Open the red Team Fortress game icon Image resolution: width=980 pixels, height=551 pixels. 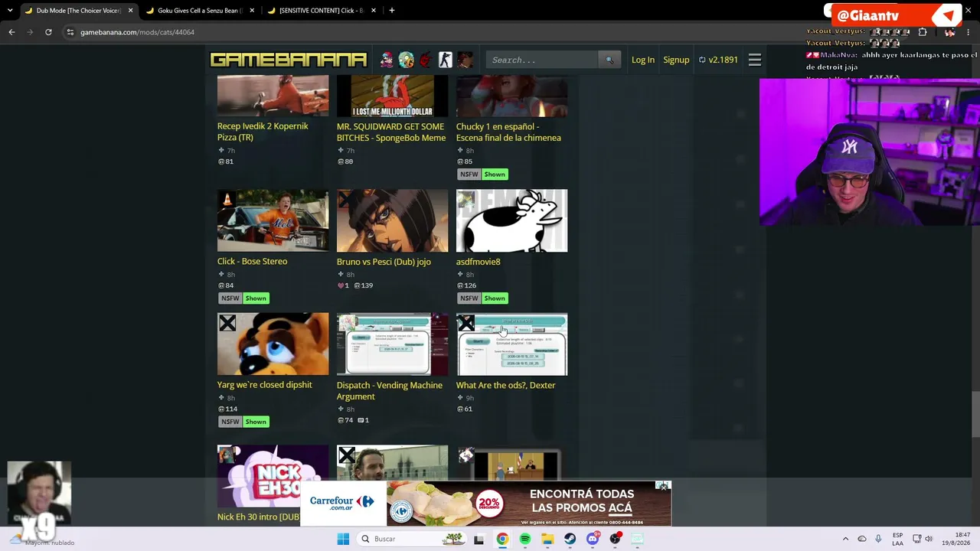click(426, 60)
